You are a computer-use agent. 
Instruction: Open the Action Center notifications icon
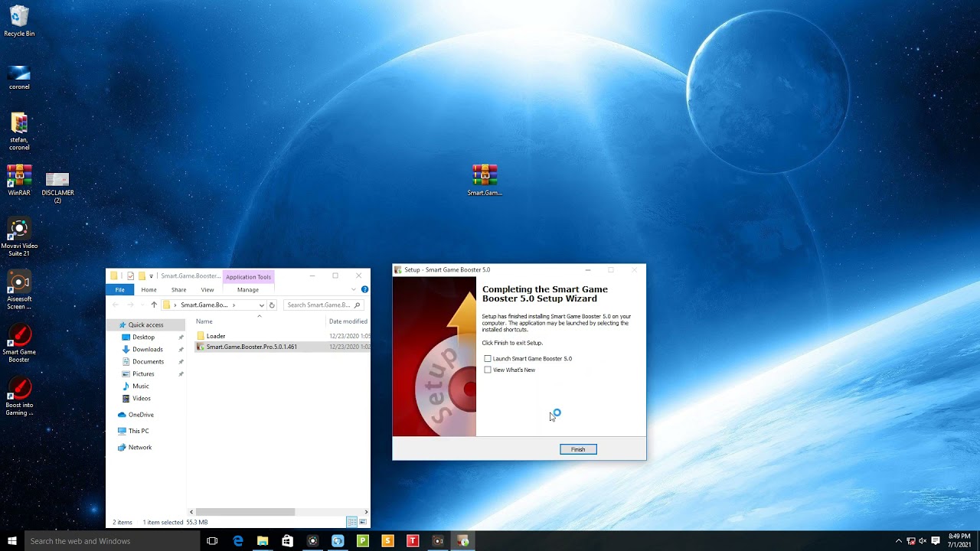pos(936,541)
